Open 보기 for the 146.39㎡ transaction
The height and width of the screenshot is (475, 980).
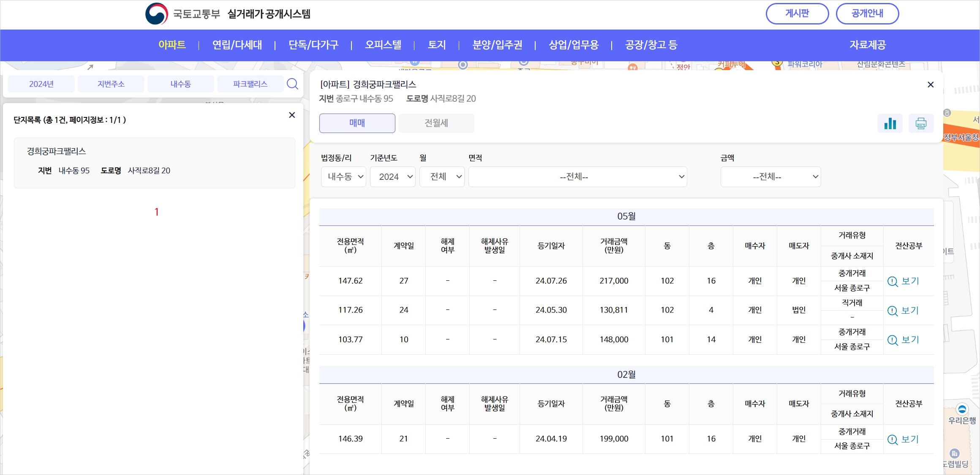[x=904, y=440]
